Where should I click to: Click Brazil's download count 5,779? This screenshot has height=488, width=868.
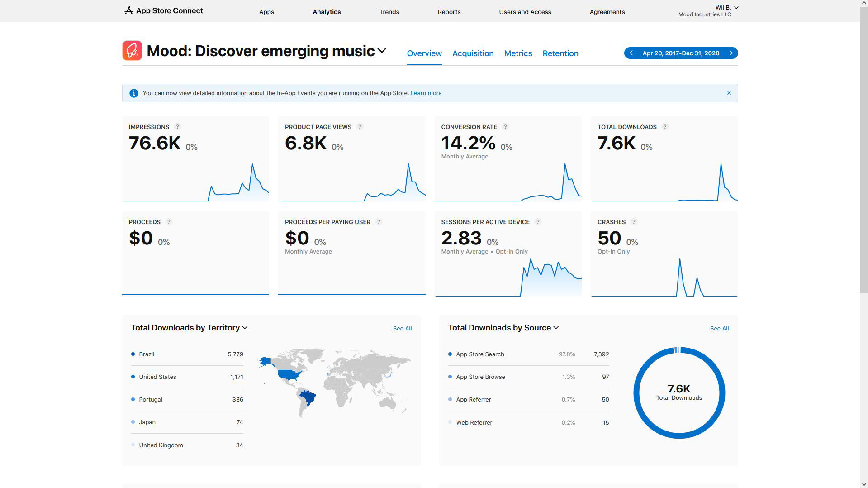click(235, 354)
